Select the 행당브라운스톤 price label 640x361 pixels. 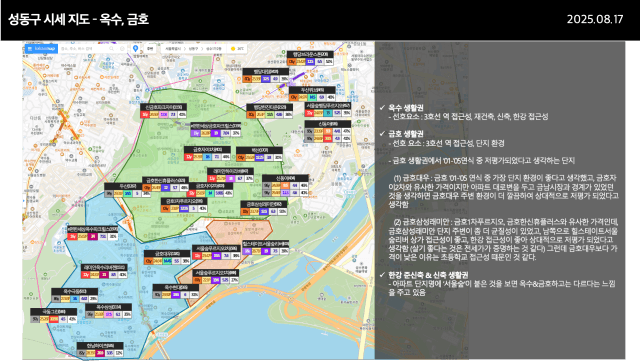click(310, 58)
